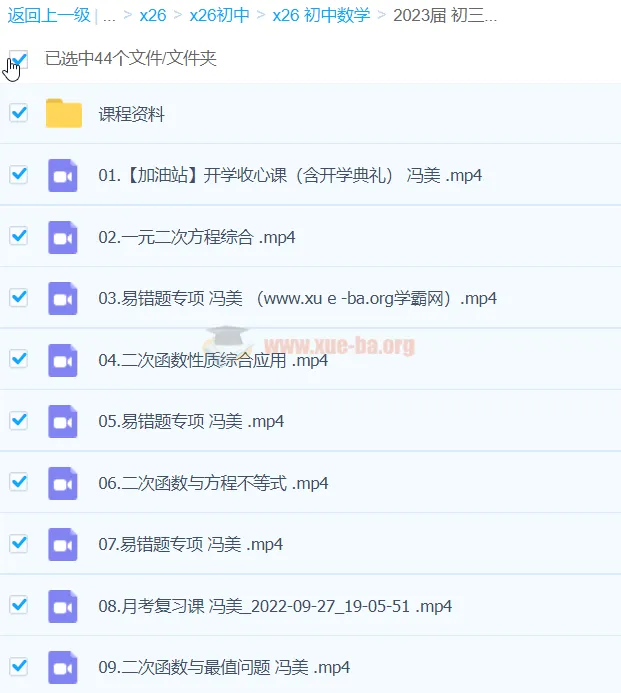The image size is (621, 693).
Task: Open file 05.易错题专项 冯美 .mp4
Action: click(191, 421)
